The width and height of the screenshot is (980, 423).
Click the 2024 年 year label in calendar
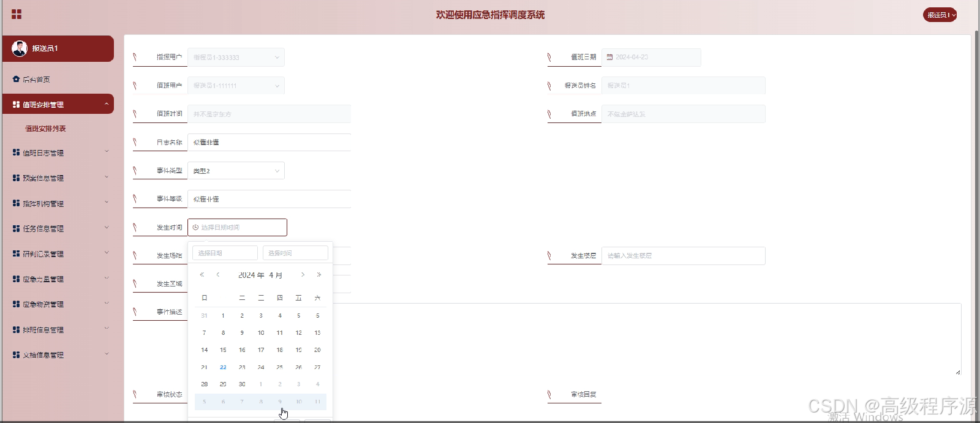[251, 275]
